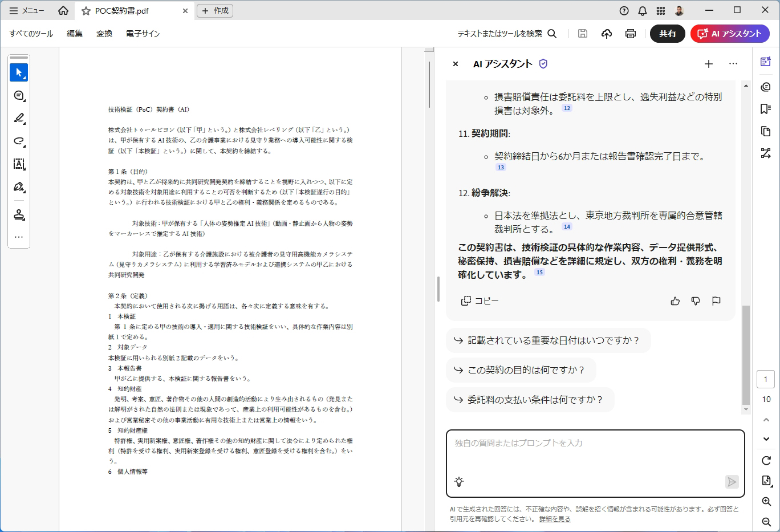Select the arrow selection tool

coord(19,72)
